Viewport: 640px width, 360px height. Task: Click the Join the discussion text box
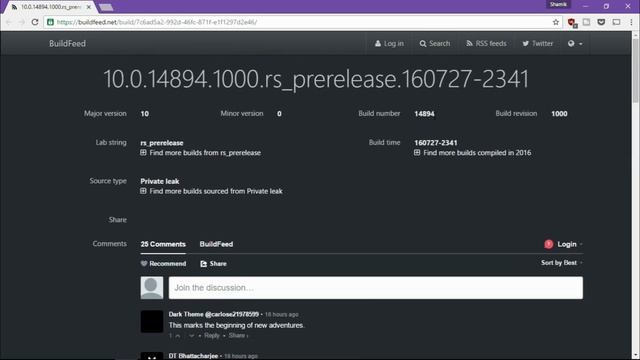376,288
